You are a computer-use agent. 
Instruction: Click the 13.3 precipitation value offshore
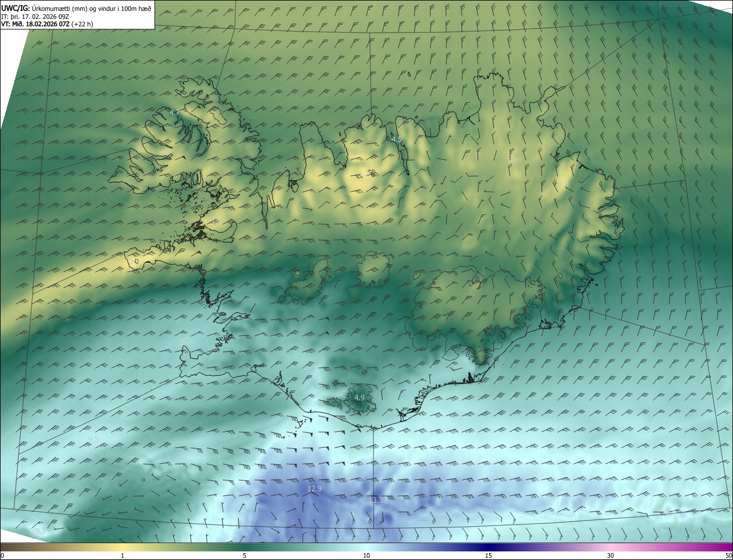(376, 500)
